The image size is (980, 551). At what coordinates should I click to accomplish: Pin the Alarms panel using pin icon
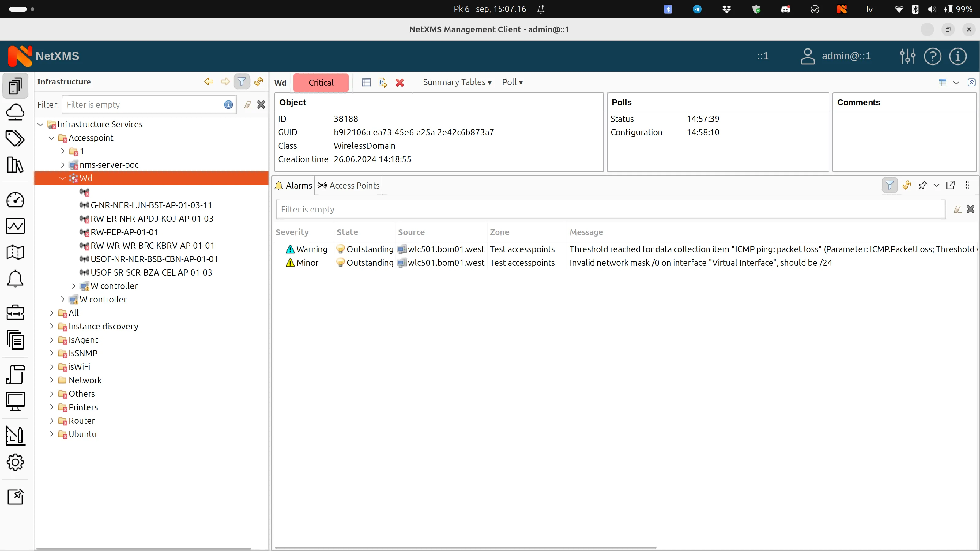tap(922, 185)
